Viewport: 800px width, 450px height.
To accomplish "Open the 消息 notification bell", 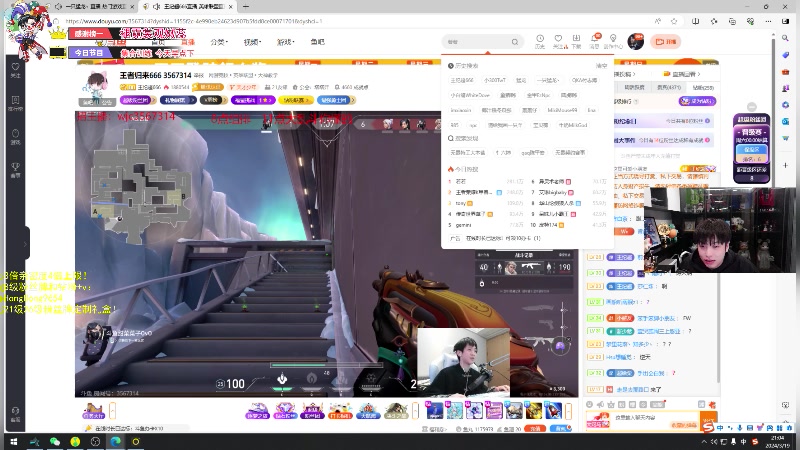I will point(594,39).
